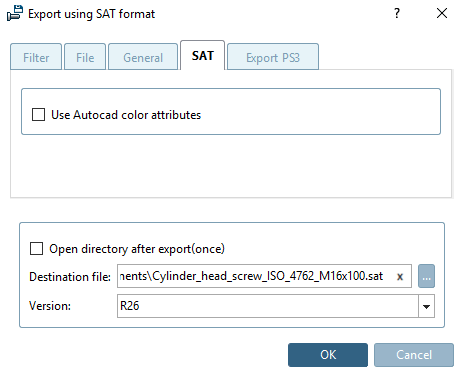Click the Open directory after export(once) label
The height and width of the screenshot is (375, 465).
coord(137,249)
